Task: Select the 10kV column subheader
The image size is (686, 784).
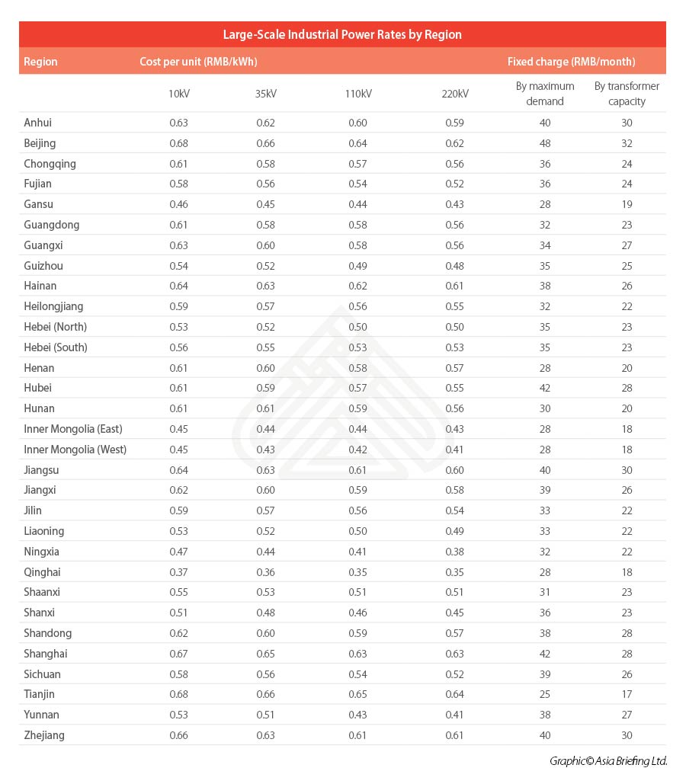Action: [178, 94]
